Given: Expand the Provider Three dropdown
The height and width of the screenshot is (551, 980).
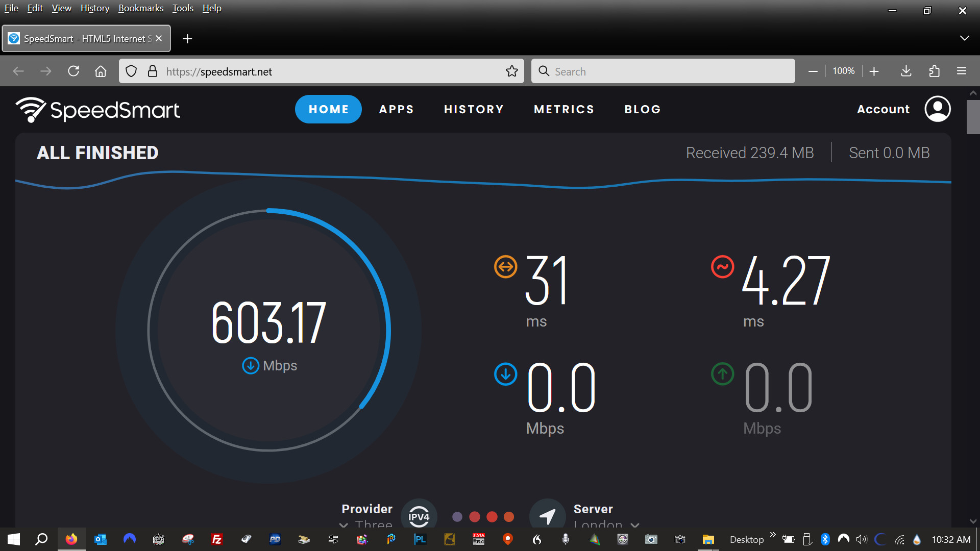Looking at the screenshot, I should coord(366,524).
